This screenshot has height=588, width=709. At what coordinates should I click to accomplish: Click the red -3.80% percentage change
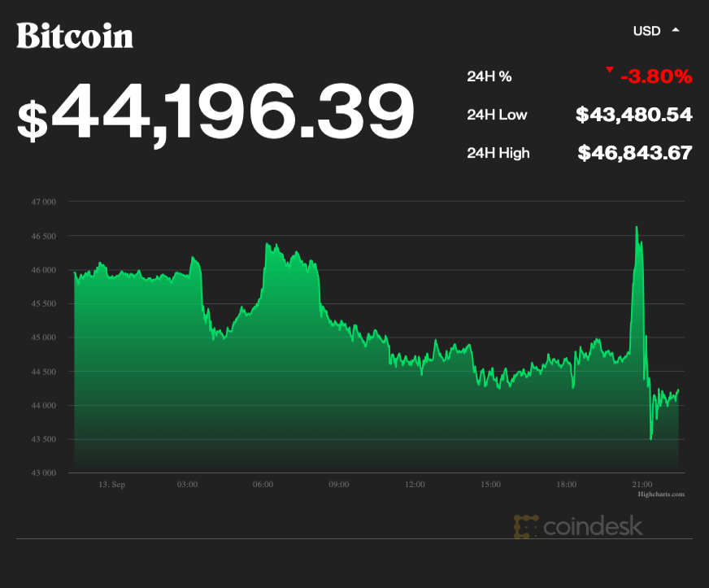pos(655,76)
